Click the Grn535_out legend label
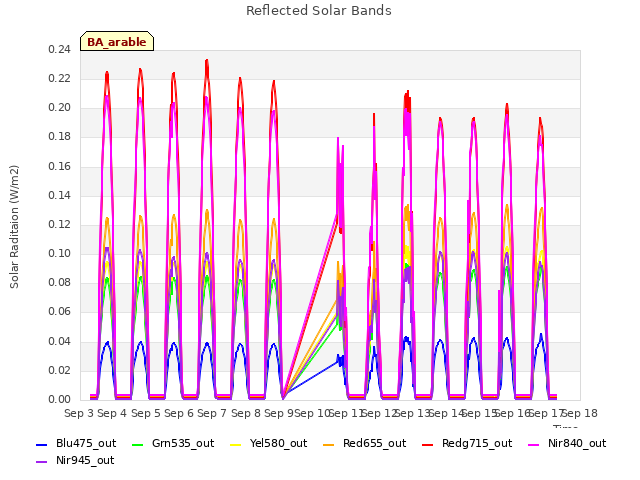The height and width of the screenshot is (480, 640). point(183,443)
